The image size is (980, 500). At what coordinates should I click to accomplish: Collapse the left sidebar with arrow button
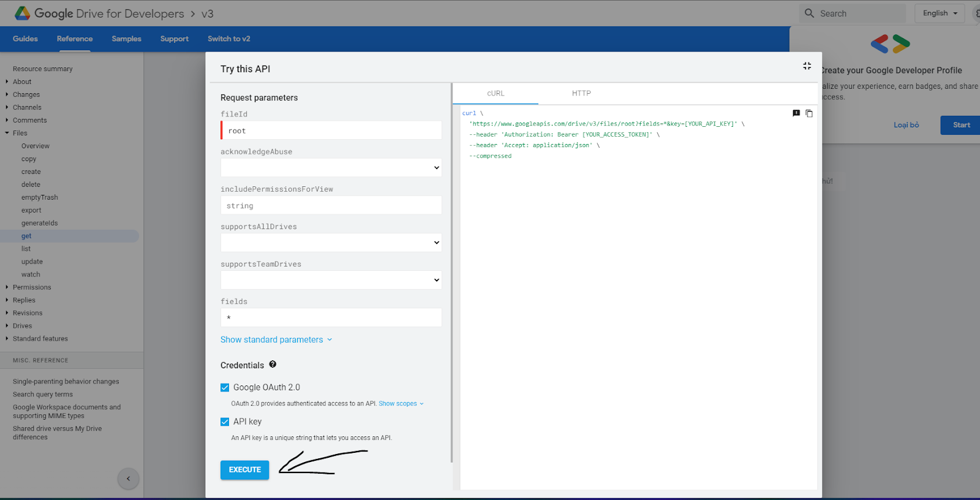[128, 479]
